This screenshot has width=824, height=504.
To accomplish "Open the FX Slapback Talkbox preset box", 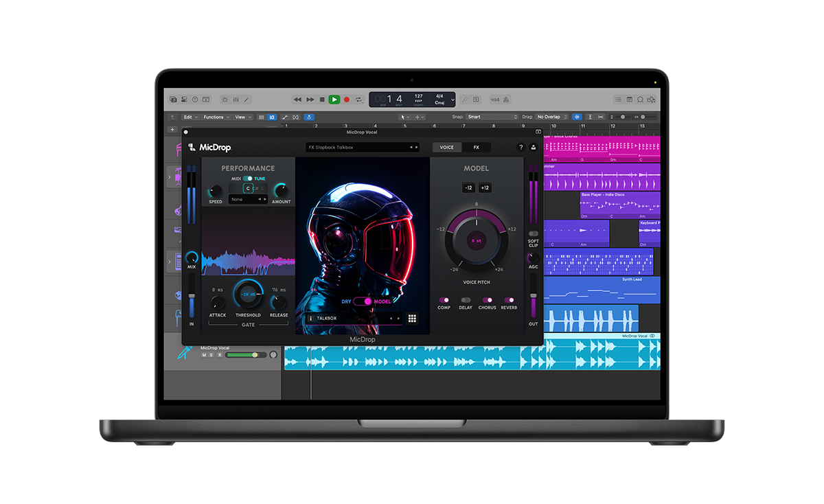I will coord(363,147).
